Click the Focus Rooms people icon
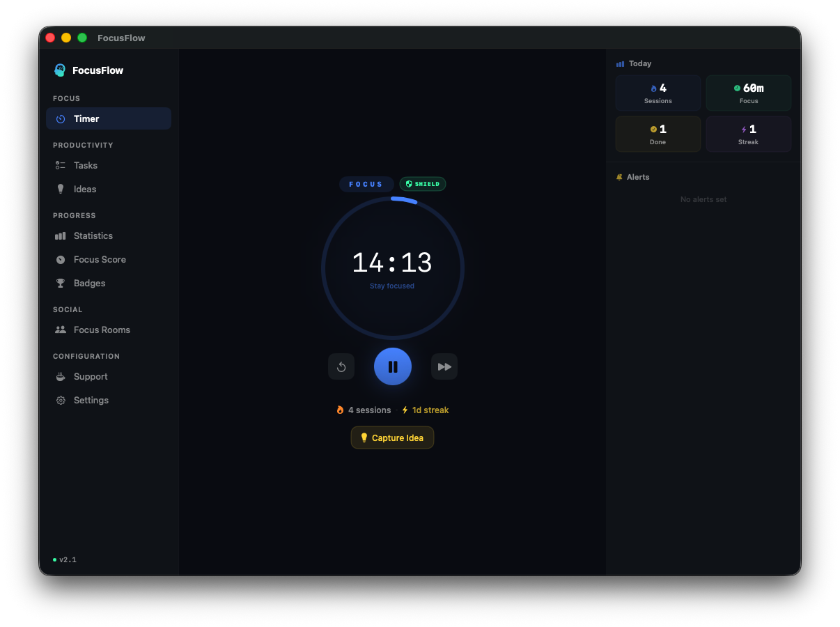Viewport: 840px width, 627px height. (61, 330)
